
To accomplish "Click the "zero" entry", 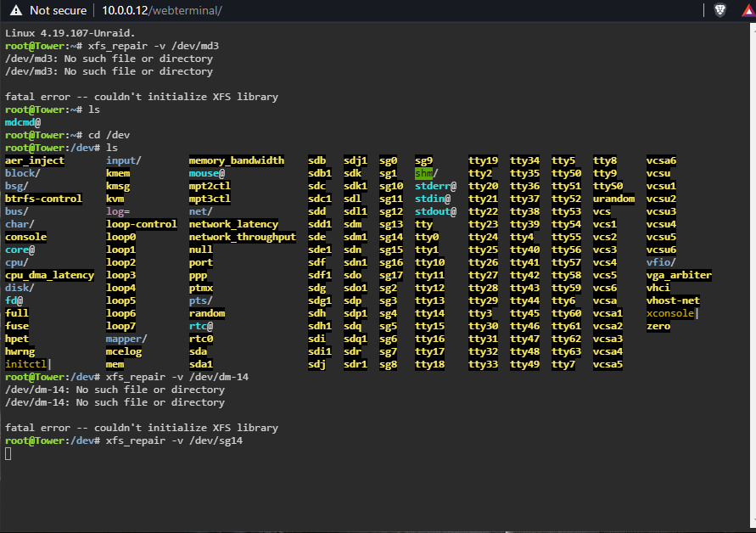I will point(658,326).
